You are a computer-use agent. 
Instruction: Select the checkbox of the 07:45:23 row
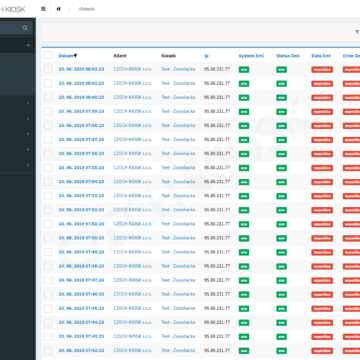(48, 308)
